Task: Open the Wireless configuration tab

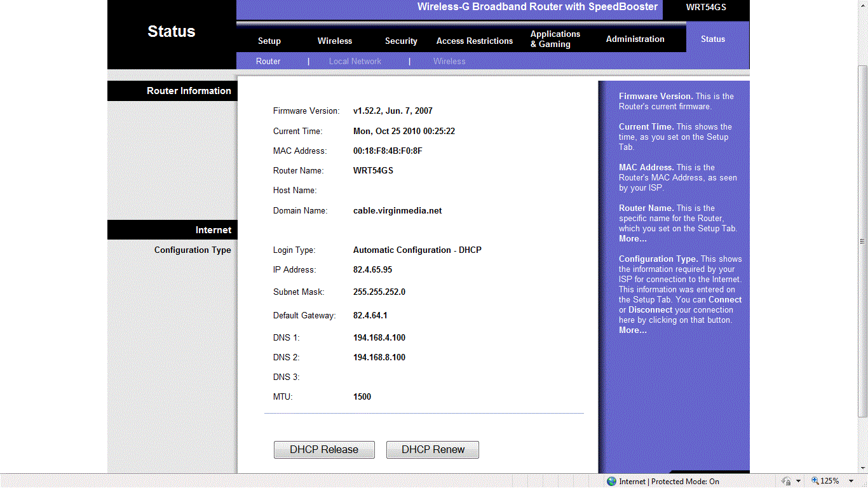Action: (335, 40)
